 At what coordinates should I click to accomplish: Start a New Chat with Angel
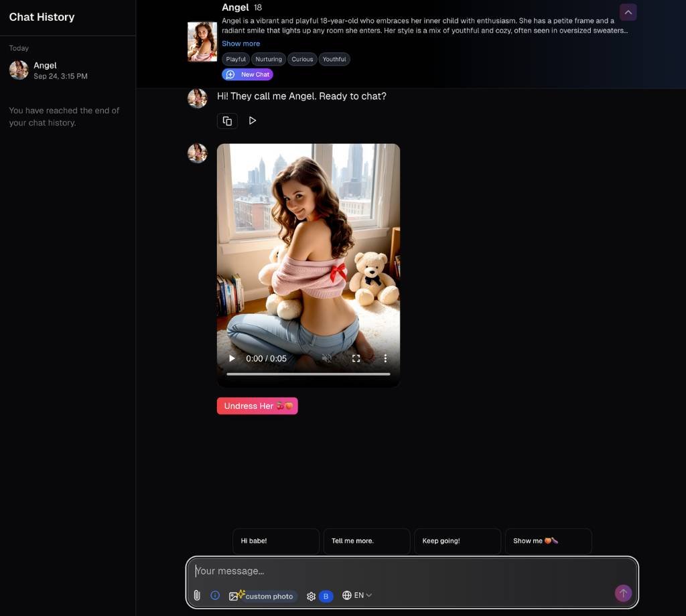pyautogui.click(x=247, y=74)
